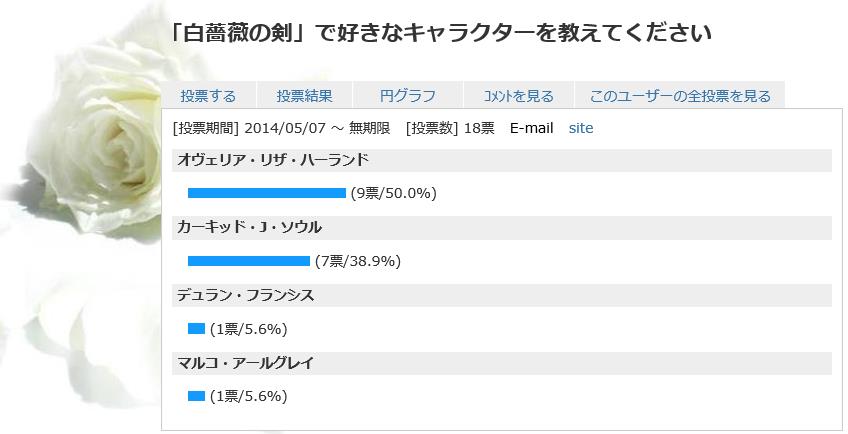Open the 投票する tab
This screenshot has height=434, width=848.
[208, 96]
